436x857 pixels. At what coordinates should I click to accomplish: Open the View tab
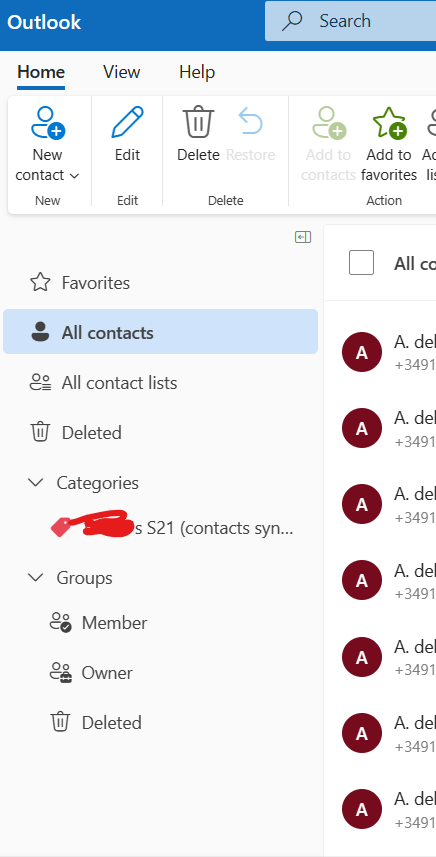click(x=122, y=72)
